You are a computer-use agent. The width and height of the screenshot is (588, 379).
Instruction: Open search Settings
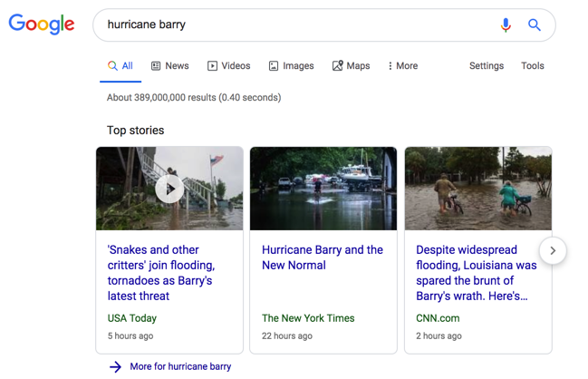pyautogui.click(x=487, y=65)
